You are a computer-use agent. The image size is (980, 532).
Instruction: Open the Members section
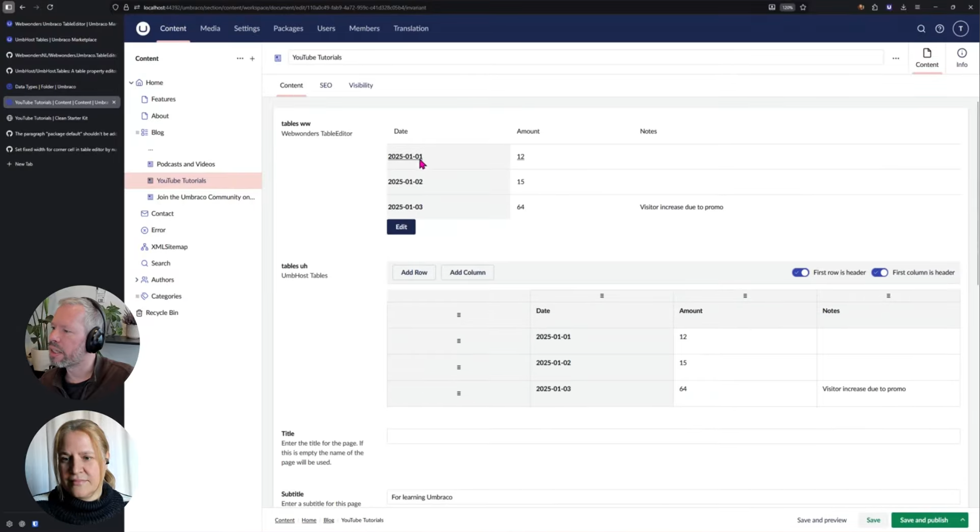pyautogui.click(x=364, y=28)
